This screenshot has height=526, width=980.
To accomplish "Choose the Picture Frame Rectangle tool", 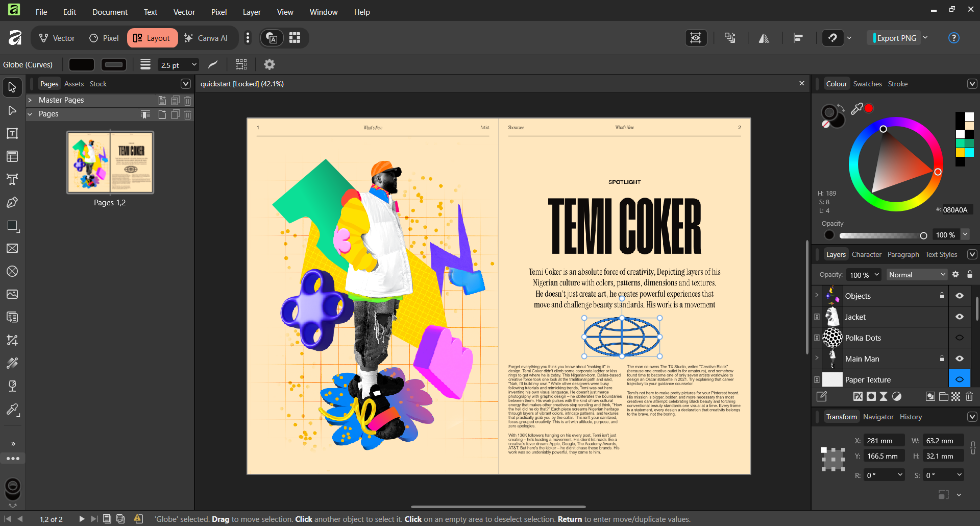I will [12, 248].
